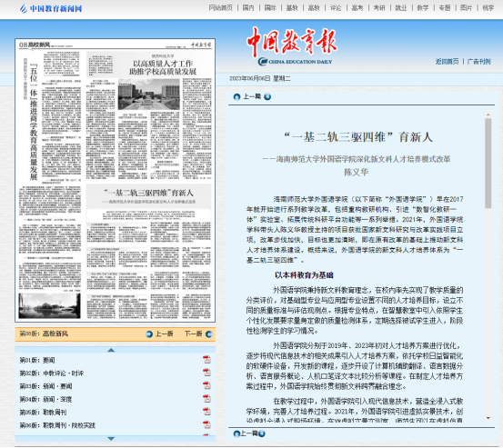
Task: Click campus building photo in page thumbnail
Action: click(149, 95)
